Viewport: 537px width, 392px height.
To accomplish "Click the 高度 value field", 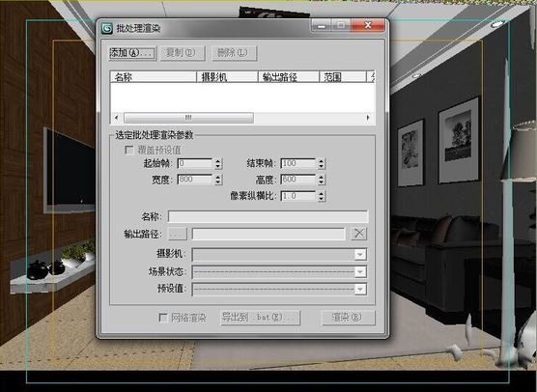I will tap(297, 180).
